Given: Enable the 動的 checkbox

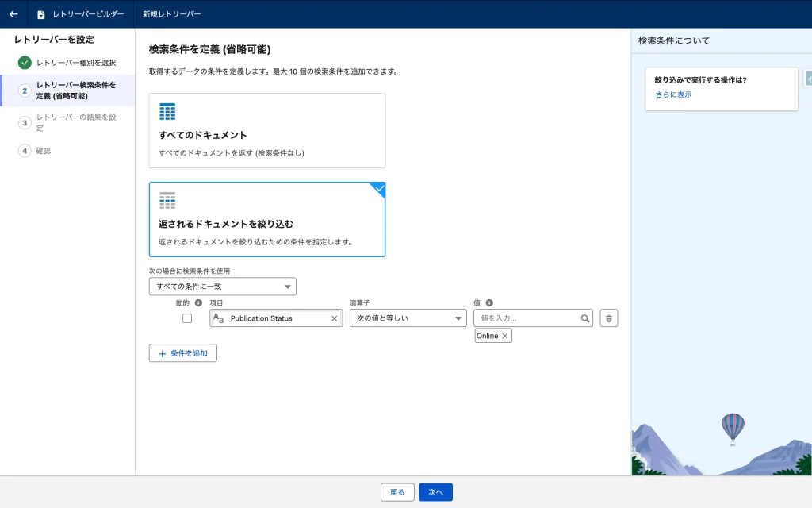Looking at the screenshot, I should click(x=187, y=318).
